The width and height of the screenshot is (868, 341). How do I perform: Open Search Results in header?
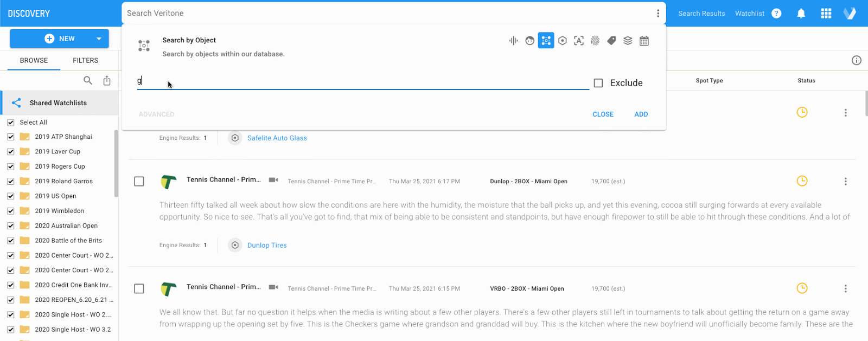click(701, 14)
